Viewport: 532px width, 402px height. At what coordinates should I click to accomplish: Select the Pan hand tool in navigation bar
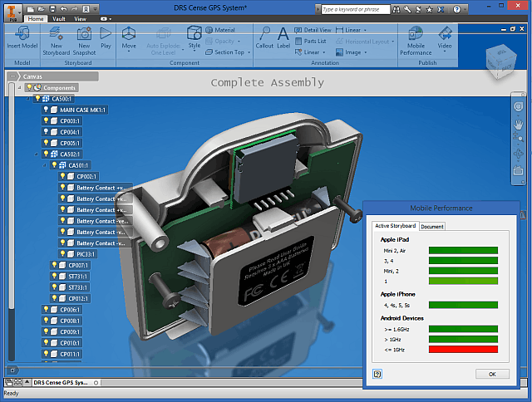(x=518, y=125)
